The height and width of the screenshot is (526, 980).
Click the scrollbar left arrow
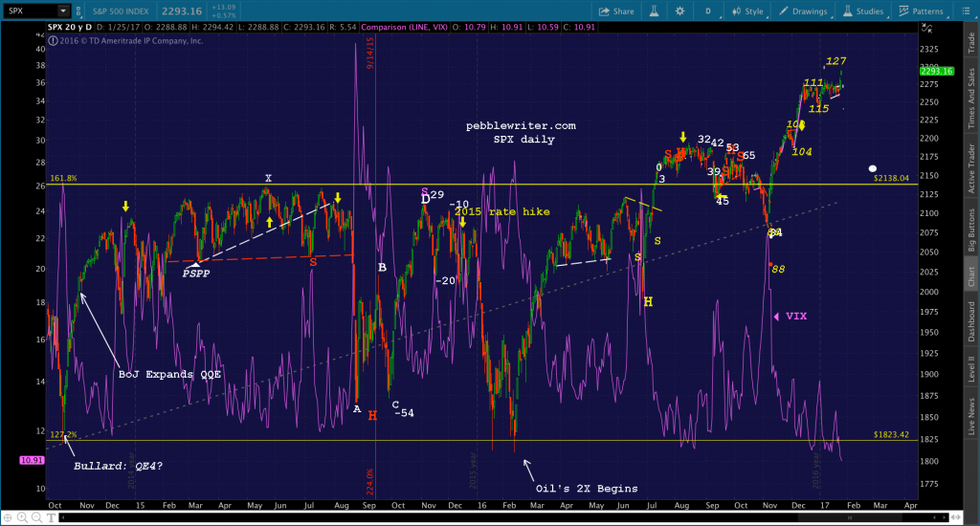coord(62,517)
